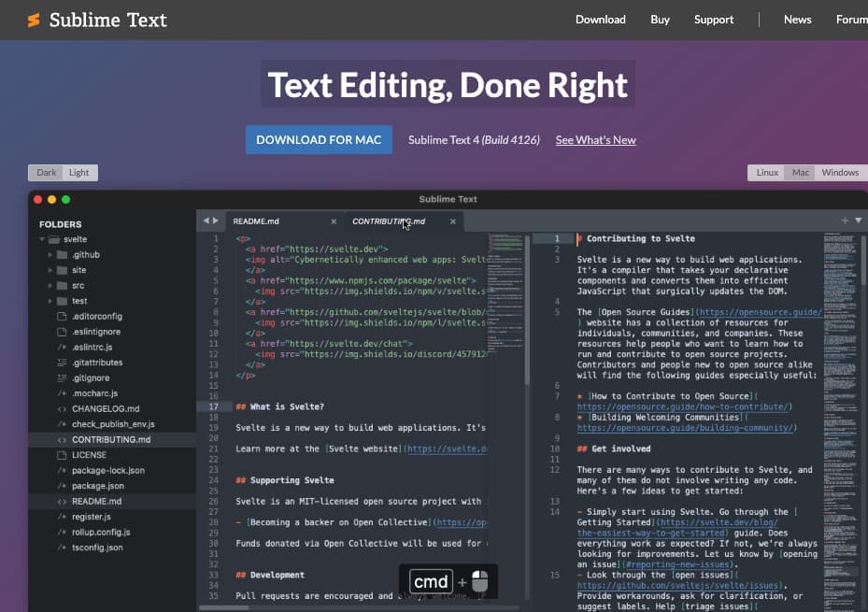This screenshot has width=868, height=612.
Task: Click the tab forward arrow icon
Action: click(216, 221)
